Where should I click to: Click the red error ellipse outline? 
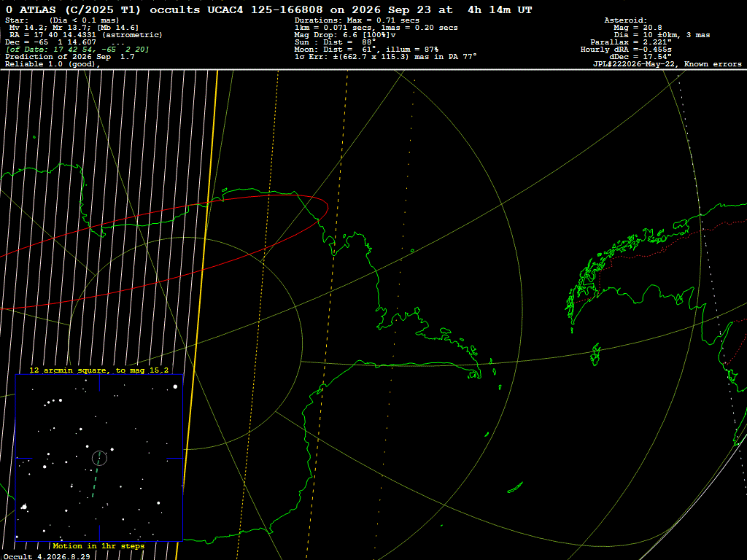tap(164, 252)
